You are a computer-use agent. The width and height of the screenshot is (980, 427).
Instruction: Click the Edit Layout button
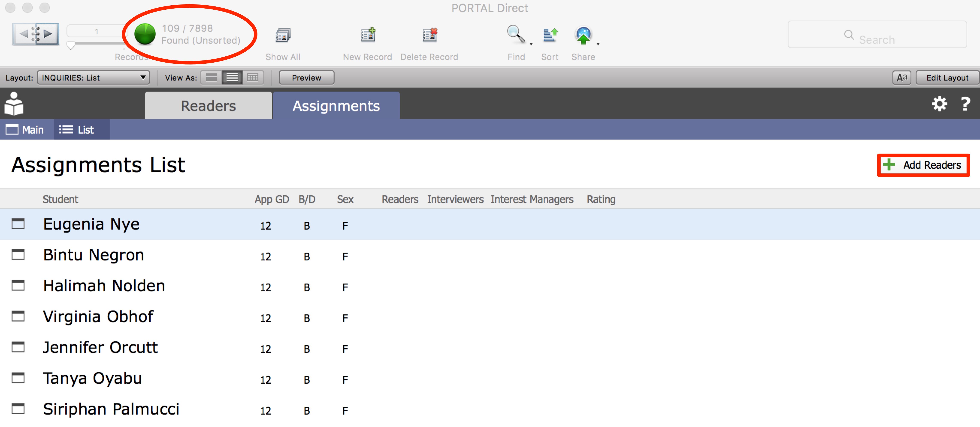pyautogui.click(x=947, y=78)
